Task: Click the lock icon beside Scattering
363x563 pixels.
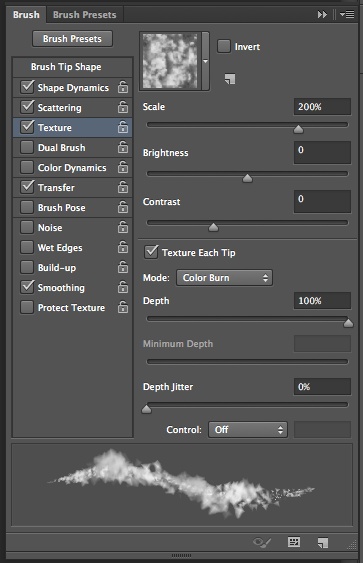Action: (123, 107)
